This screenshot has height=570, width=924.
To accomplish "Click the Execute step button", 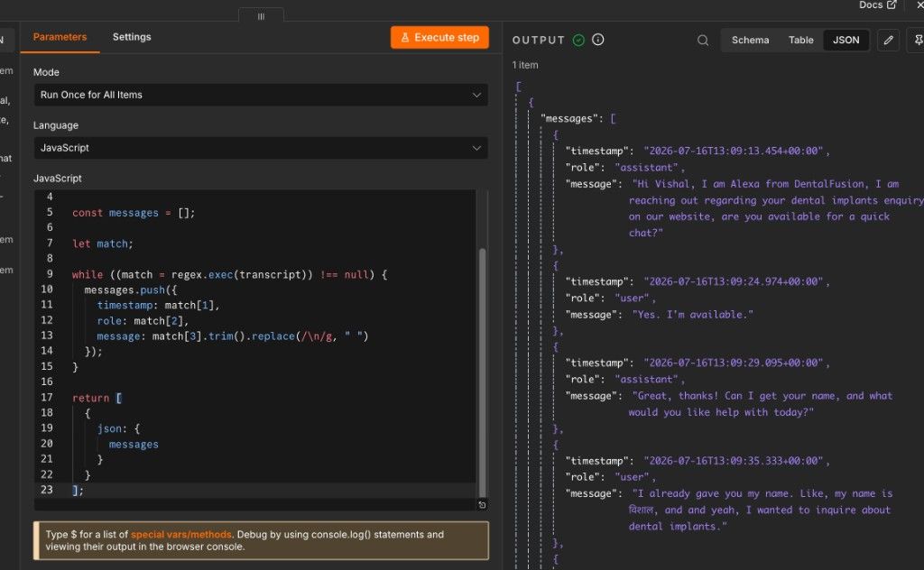I will pyautogui.click(x=439, y=38).
